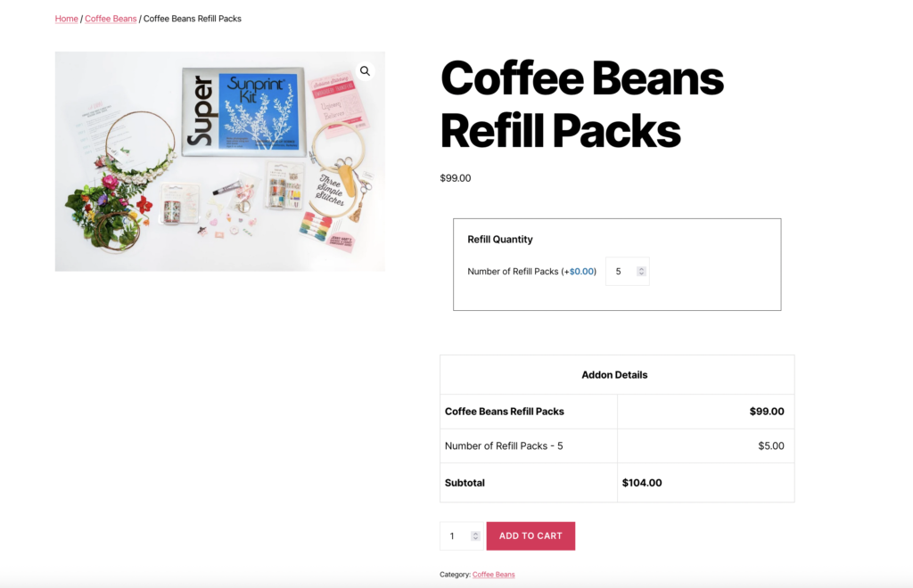Decrease the Number of Refill Packs stepper
Screen dimensions: 913x588
pyautogui.click(x=641, y=274)
